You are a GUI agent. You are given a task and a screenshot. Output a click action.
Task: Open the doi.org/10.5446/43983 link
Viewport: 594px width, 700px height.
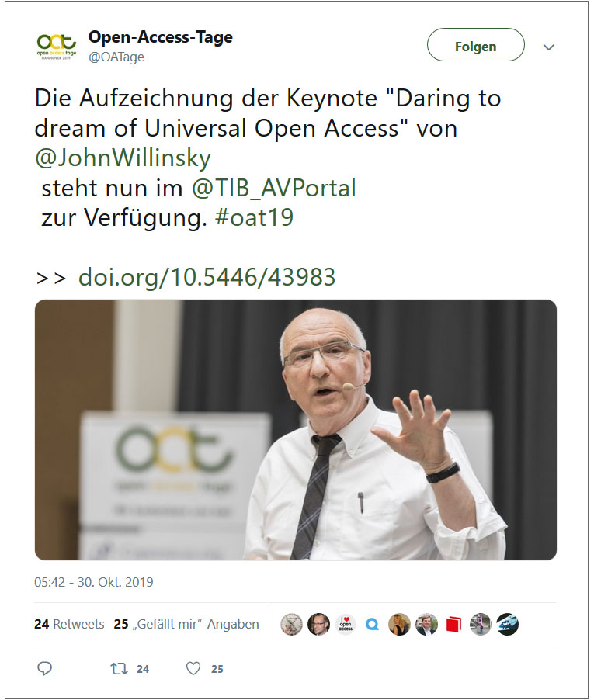[207, 277]
